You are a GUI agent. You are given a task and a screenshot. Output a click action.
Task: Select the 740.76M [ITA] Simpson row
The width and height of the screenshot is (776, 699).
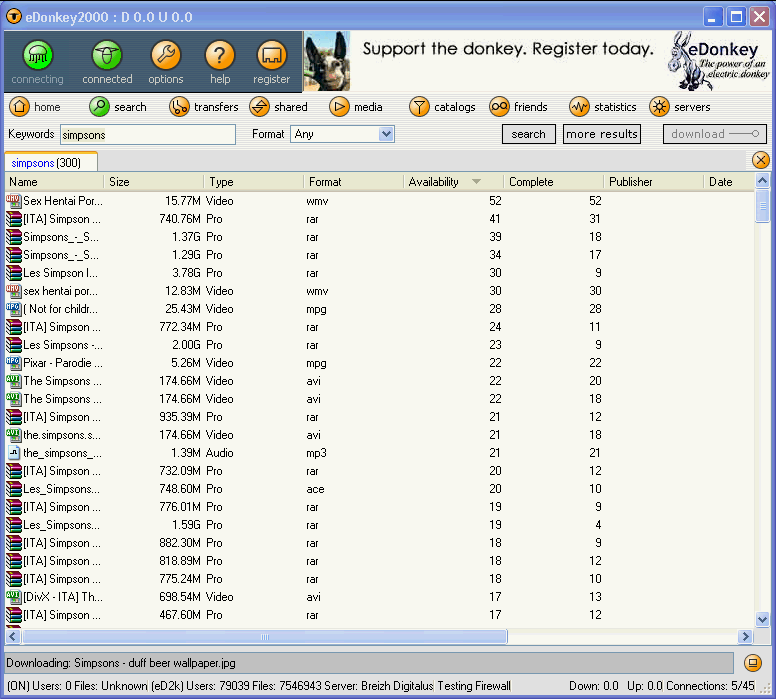379,219
